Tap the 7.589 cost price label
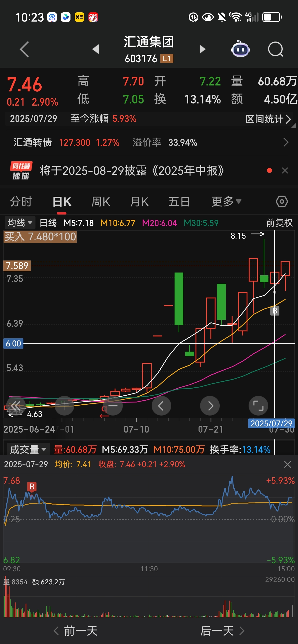The height and width of the screenshot is (644, 298). tap(17, 266)
